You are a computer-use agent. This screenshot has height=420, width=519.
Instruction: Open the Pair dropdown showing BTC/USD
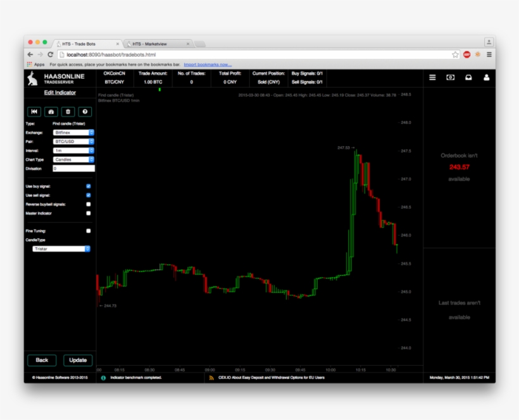click(x=73, y=142)
